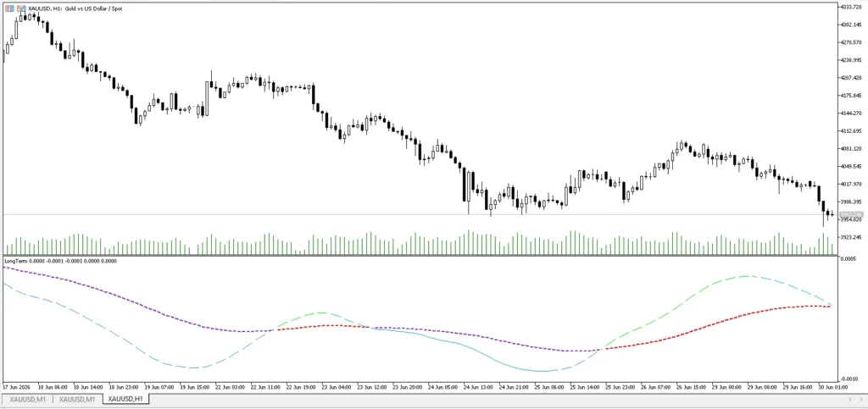The image size is (868, 409).
Task: Click the 4112.695 price value
Action: click(852, 131)
